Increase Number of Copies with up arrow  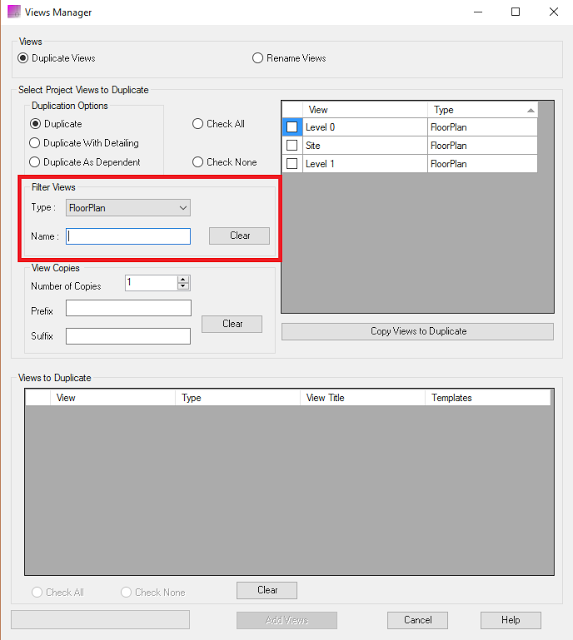coord(183,279)
